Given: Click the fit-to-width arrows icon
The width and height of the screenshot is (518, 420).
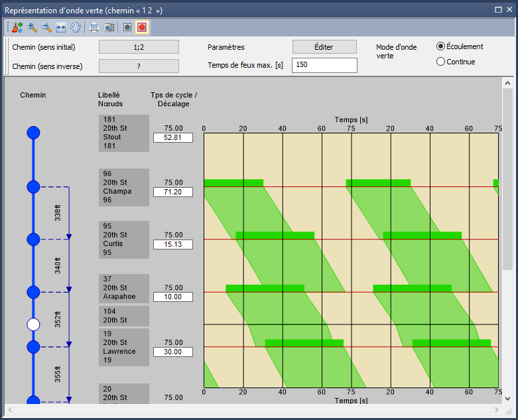Looking at the screenshot, I should (61, 27).
